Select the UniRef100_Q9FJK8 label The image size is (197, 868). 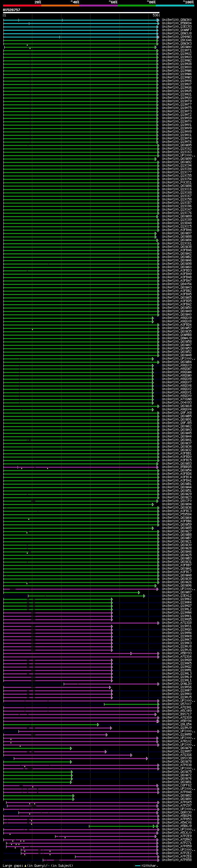tap(177, 413)
